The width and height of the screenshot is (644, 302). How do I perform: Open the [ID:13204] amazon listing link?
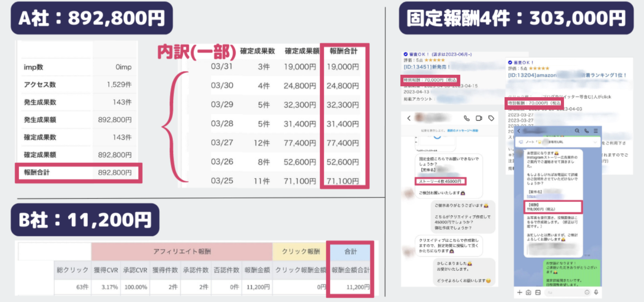(x=532, y=75)
